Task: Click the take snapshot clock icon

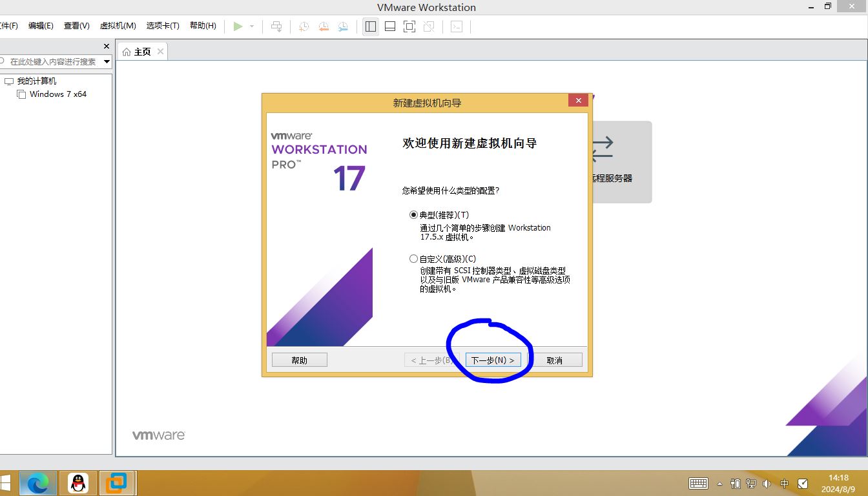Action: point(304,26)
